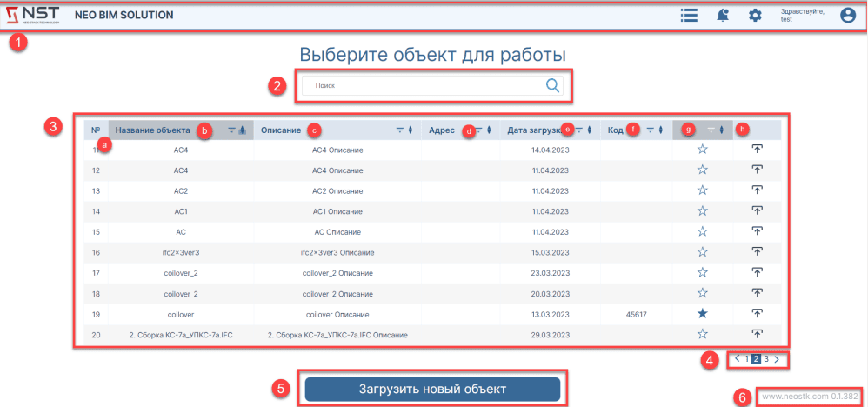Open filter for Название объекта column
The width and height of the screenshot is (868, 407).
click(x=231, y=130)
